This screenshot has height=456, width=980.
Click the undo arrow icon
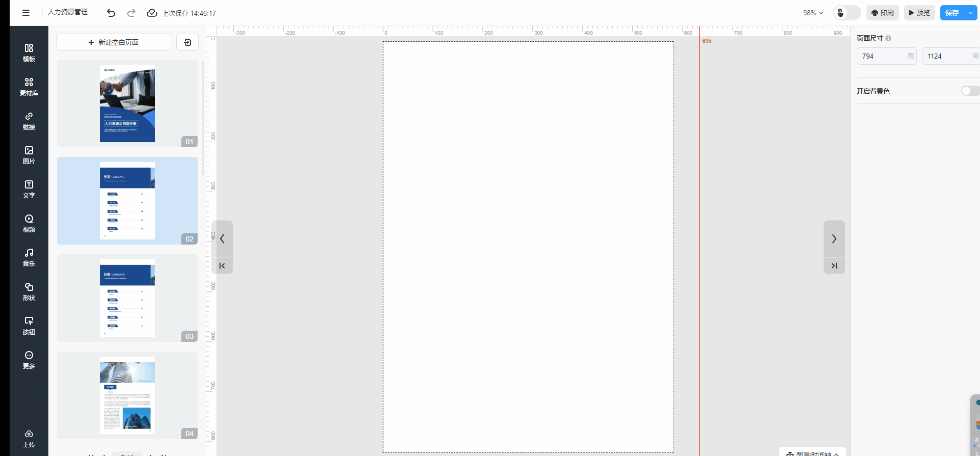click(111, 13)
